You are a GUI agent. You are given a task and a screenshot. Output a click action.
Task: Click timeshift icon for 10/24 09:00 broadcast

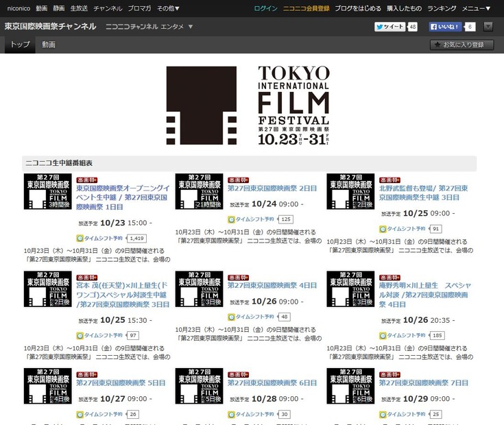click(x=231, y=219)
